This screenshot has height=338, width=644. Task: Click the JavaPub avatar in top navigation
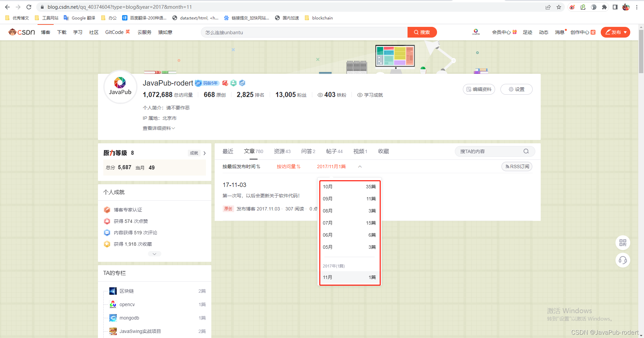point(476,31)
